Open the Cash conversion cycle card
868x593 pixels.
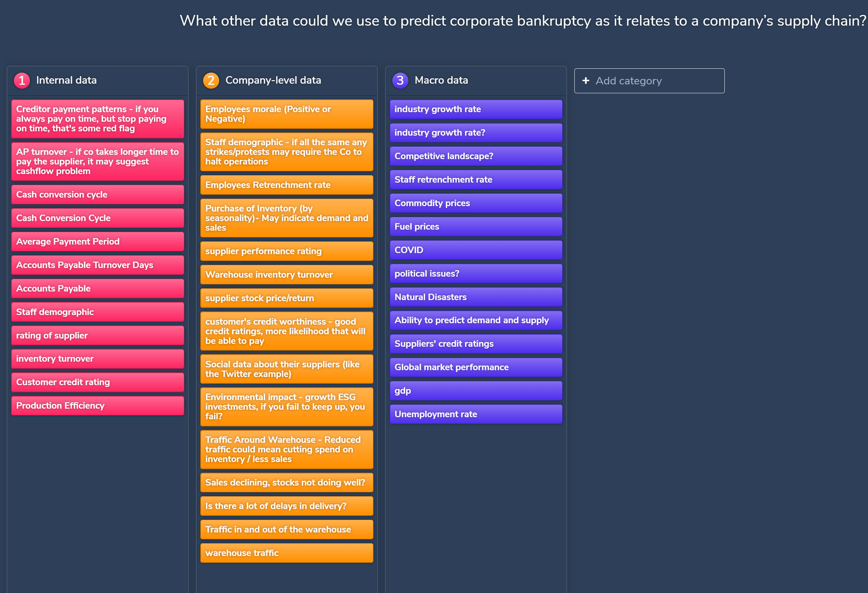pos(98,195)
